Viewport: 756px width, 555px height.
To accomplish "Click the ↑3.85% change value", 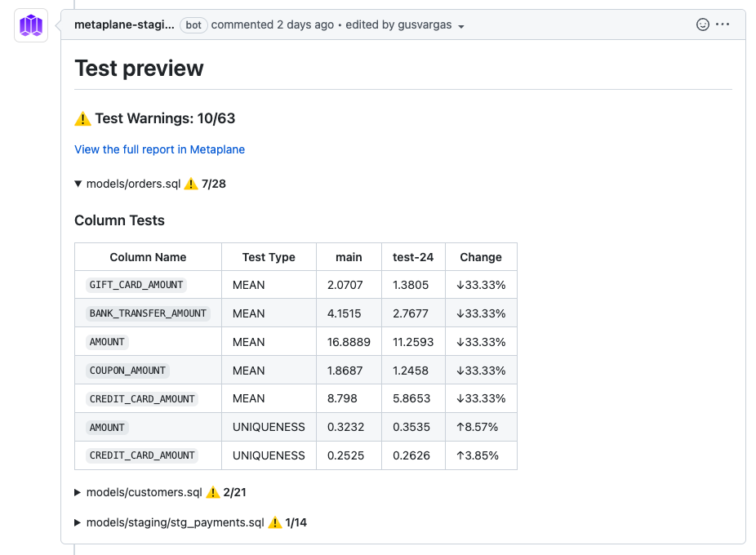I will pos(478,455).
